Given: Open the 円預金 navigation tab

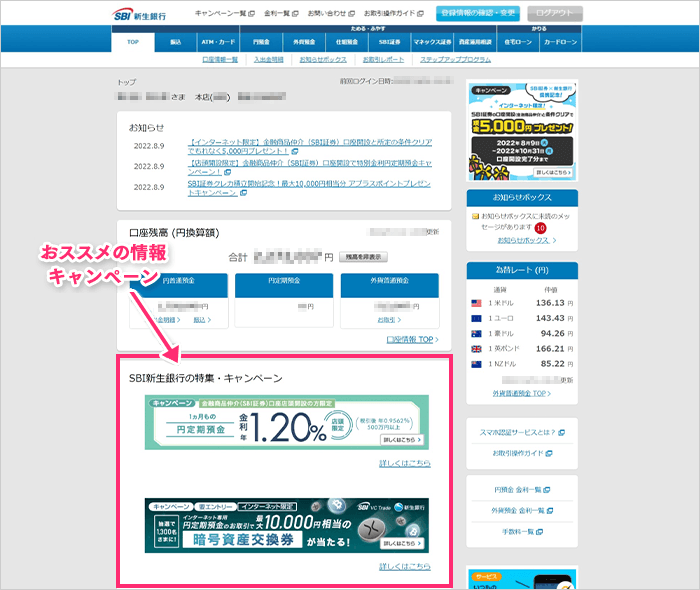Looking at the screenshot, I should tap(262, 44).
